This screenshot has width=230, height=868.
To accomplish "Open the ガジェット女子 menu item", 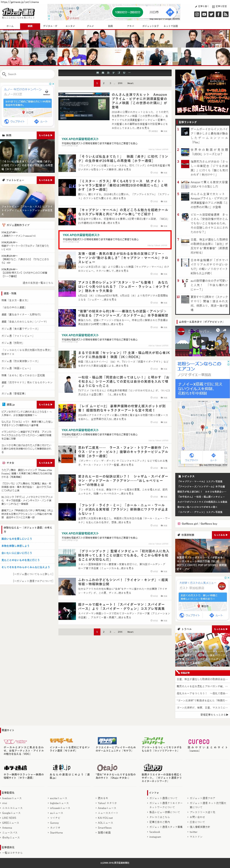I will 150,26.
